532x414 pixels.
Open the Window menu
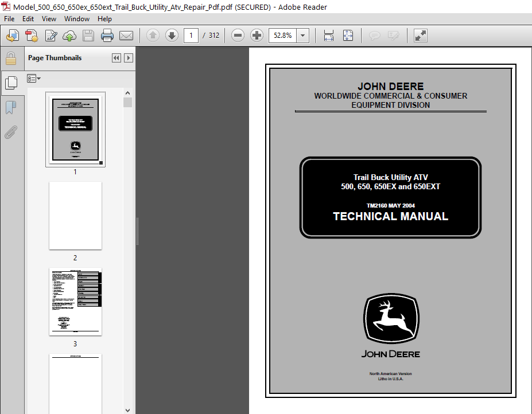click(76, 18)
